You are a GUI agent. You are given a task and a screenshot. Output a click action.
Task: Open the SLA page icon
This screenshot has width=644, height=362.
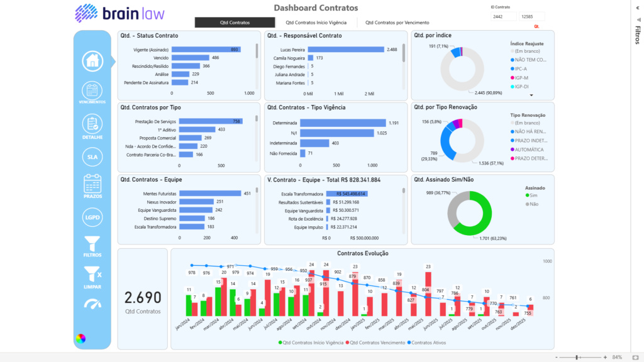(x=92, y=156)
